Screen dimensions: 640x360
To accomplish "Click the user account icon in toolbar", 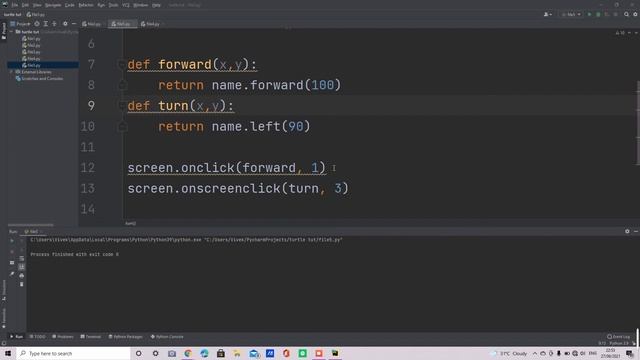I will (547, 14).
